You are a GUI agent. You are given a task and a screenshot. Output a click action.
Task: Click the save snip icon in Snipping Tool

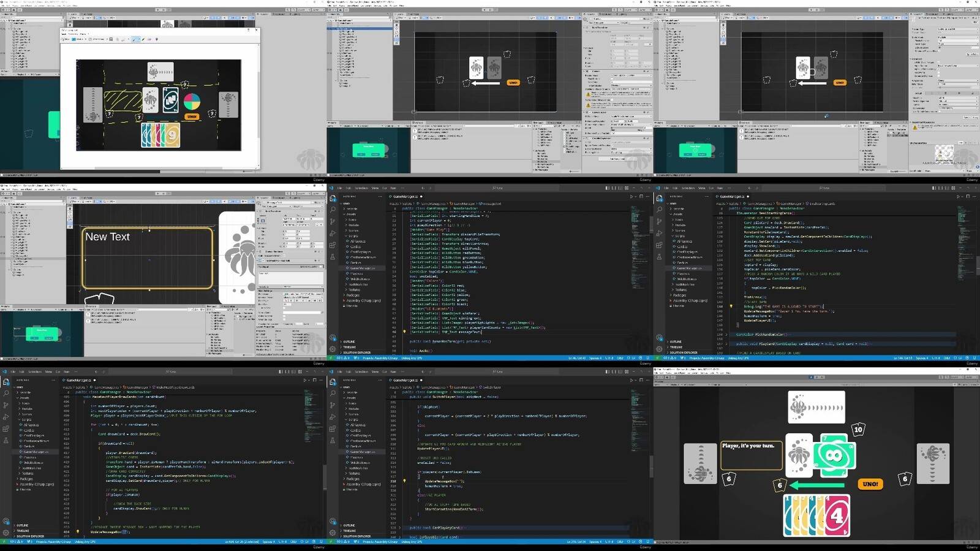[x=111, y=39]
